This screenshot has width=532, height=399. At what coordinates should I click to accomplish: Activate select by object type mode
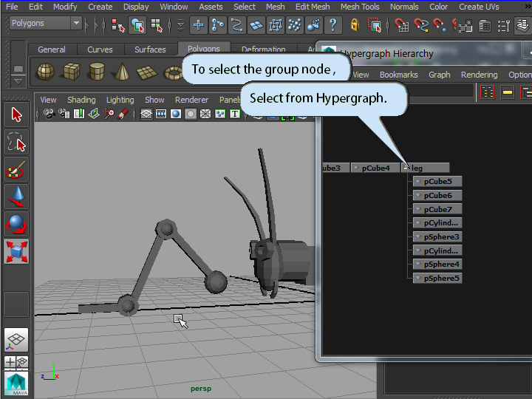click(137, 25)
